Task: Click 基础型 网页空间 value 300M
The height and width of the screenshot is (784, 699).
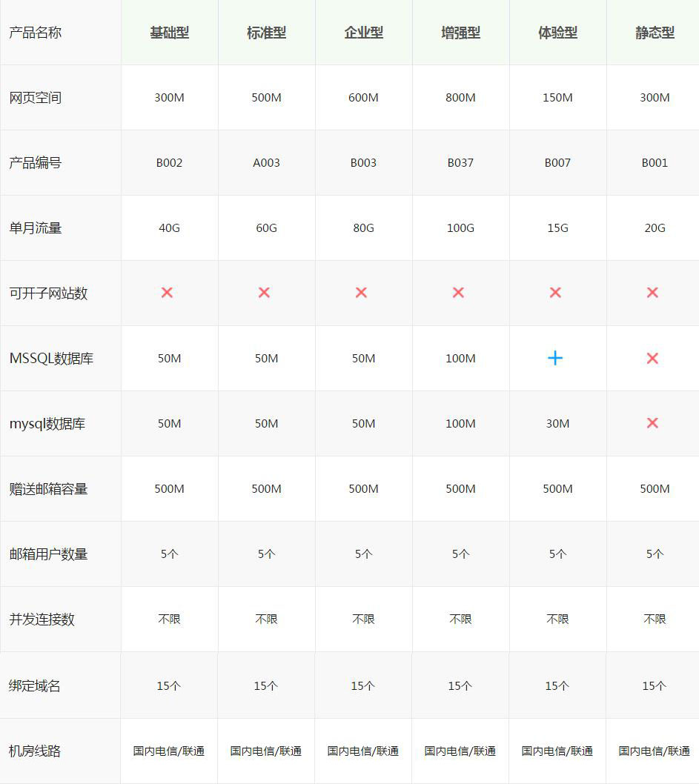Action: click(170, 98)
